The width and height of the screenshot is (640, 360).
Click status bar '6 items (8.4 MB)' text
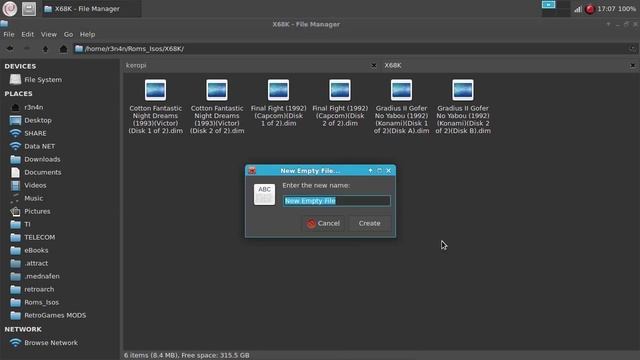(x=151, y=355)
